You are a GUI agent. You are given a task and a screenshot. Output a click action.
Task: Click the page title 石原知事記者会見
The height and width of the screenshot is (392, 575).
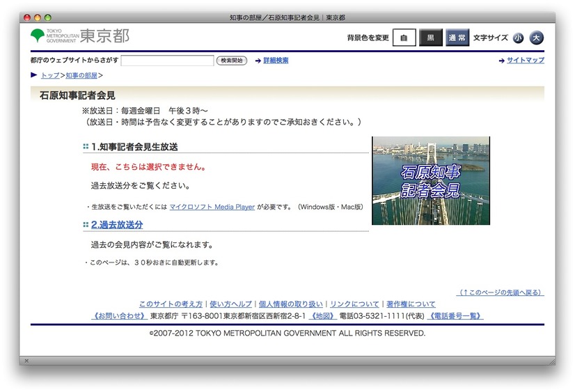[77, 95]
